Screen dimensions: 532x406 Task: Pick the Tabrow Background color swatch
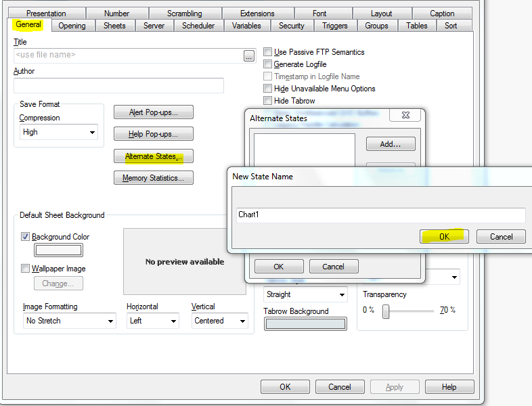click(305, 324)
